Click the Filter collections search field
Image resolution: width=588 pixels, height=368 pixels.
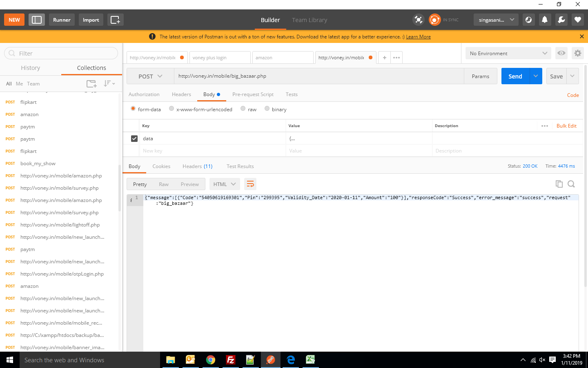coord(61,53)
